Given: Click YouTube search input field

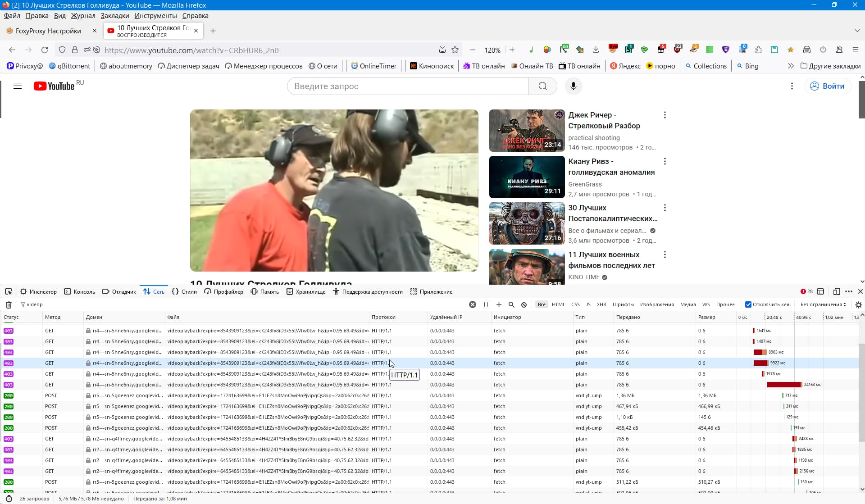Looking at the screenshot, I should (x=408, y=86).
